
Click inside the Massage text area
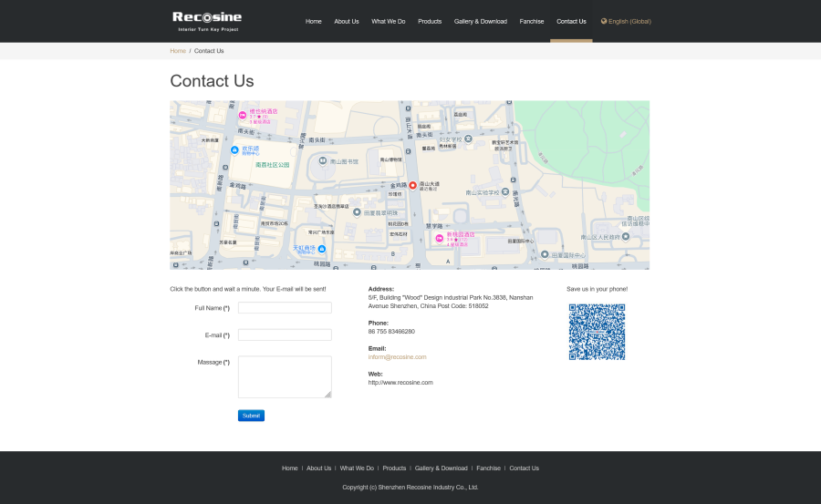285,376
